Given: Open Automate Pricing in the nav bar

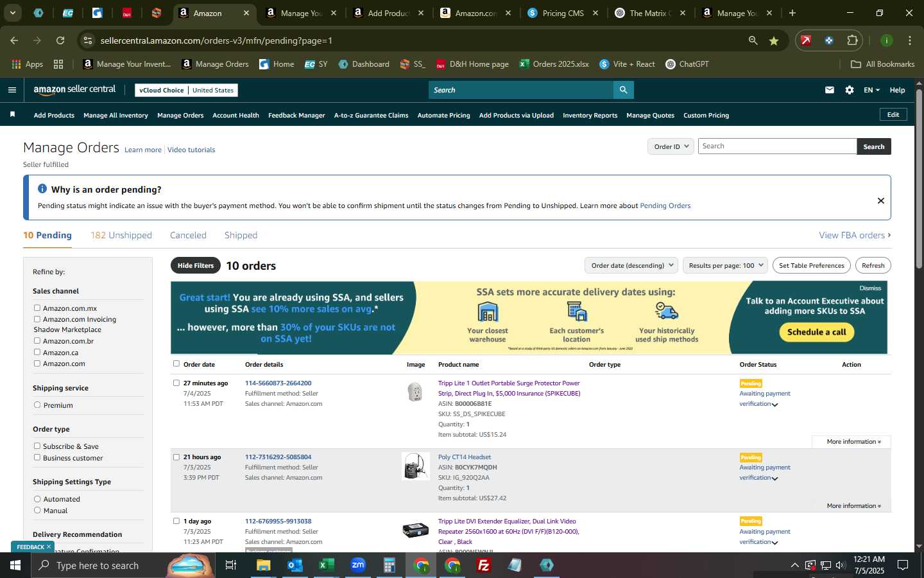Looking at the screenshot, I should 443,116.
